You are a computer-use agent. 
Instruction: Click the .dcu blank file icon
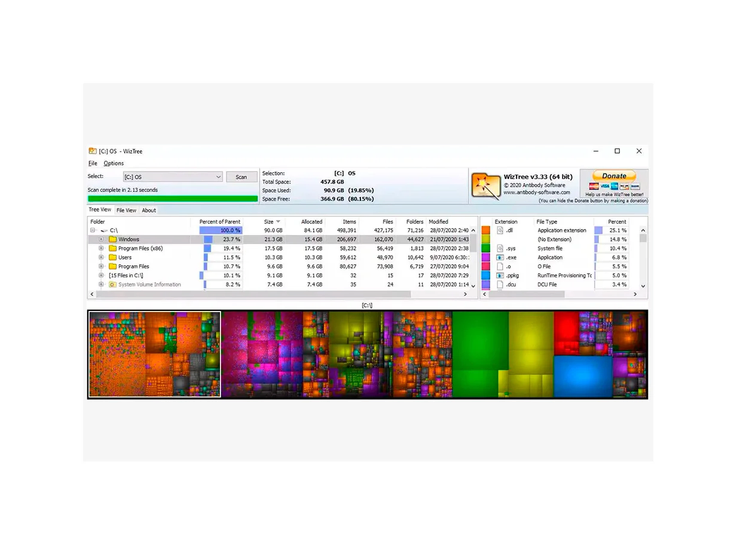tap(500, 285)
